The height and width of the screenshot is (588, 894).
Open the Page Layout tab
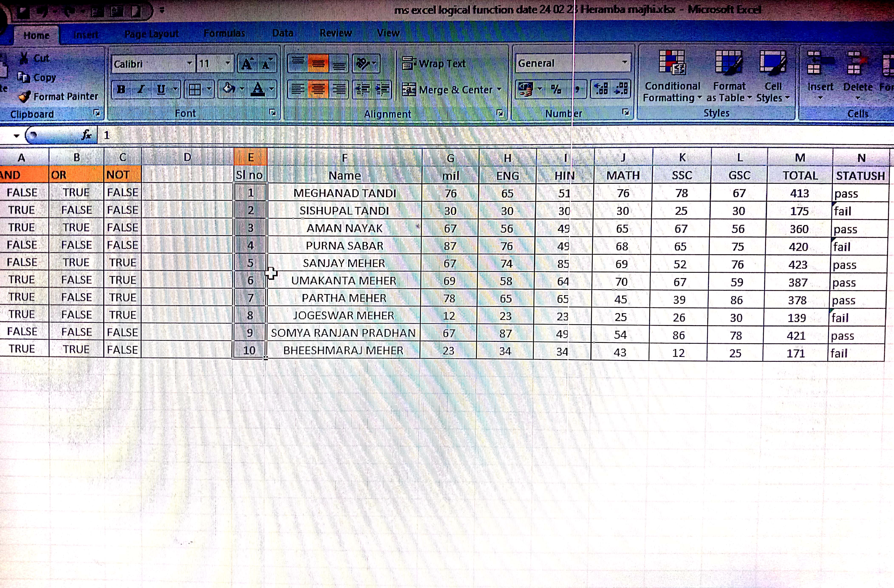tap(151, 34)
